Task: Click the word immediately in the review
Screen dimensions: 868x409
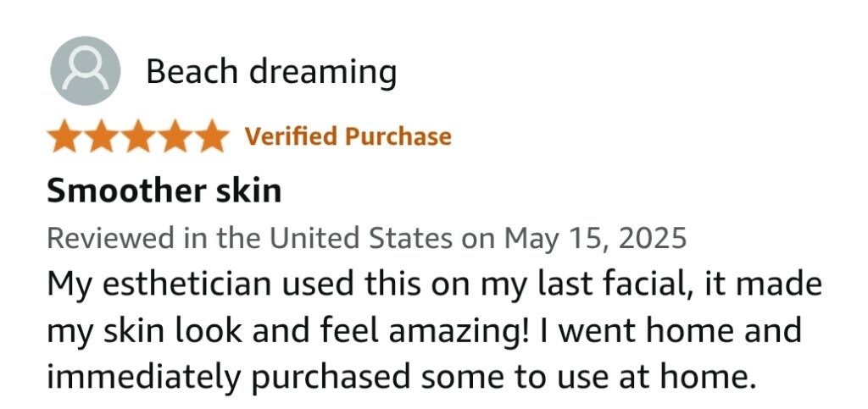Action: click(144, 378)
